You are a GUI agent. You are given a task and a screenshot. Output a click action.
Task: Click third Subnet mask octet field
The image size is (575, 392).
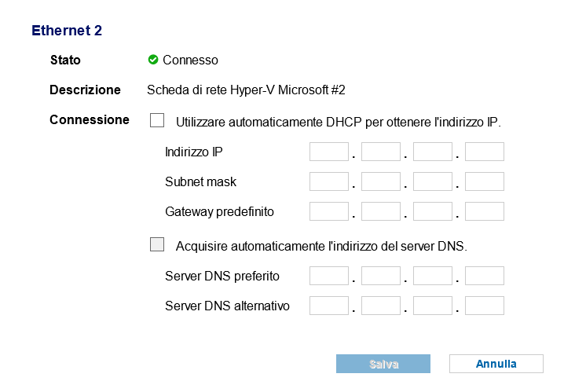[x=433, y=181]
